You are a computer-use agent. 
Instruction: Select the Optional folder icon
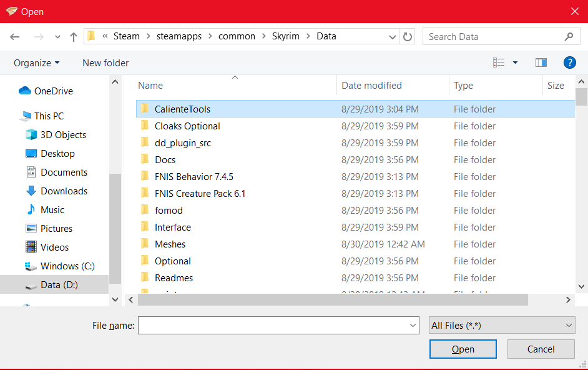pyautogui.click(x=145, y=261)
